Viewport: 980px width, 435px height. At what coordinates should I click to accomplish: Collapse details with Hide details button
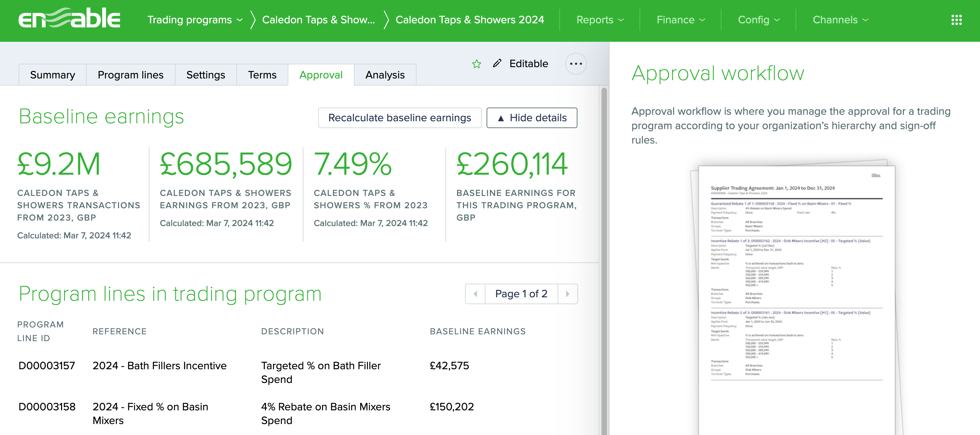coord(531,118)
